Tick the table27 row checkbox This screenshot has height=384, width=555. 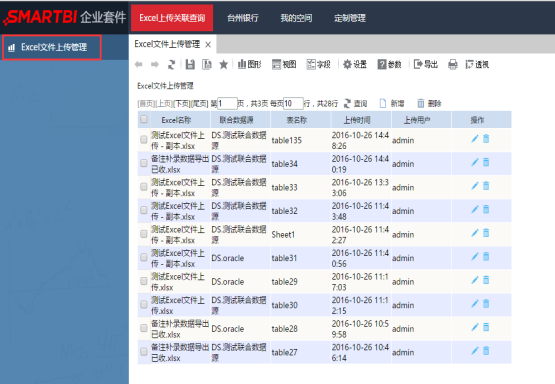click(x=144, y=352)
